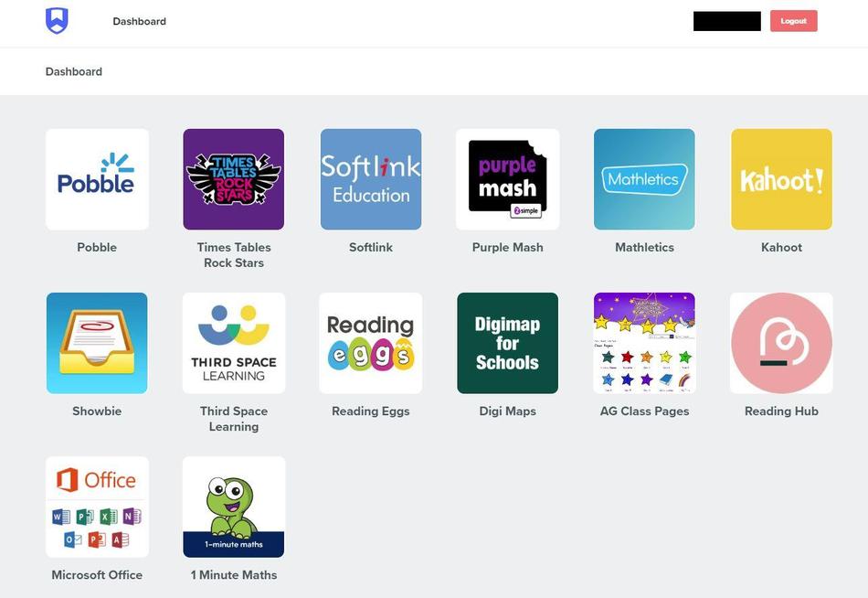Select the Third Space Learning tile
This screenshot has height=598, width=868.
(234, 343)
